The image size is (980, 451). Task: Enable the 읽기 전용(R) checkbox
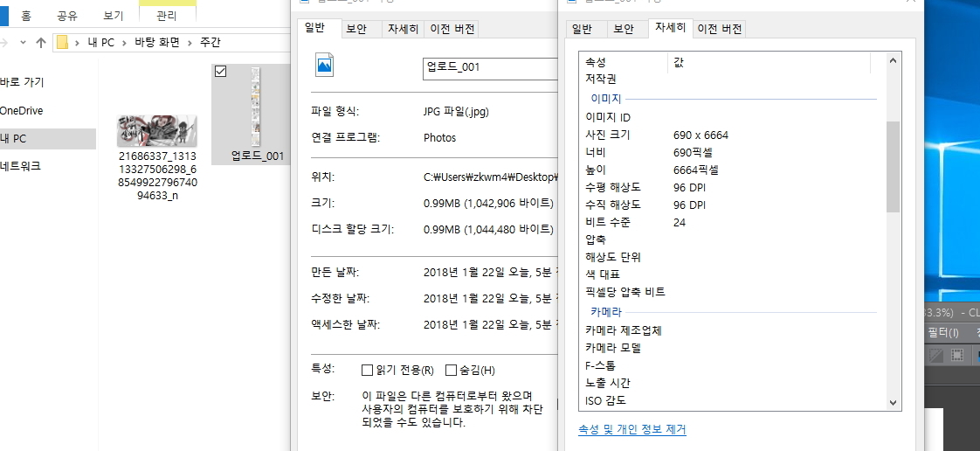tap(367, 370)
